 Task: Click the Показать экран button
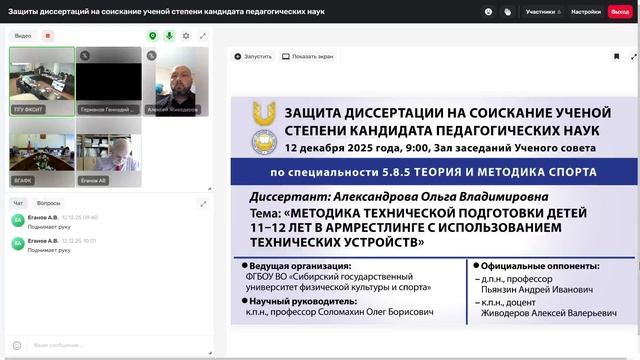(308, 56)
